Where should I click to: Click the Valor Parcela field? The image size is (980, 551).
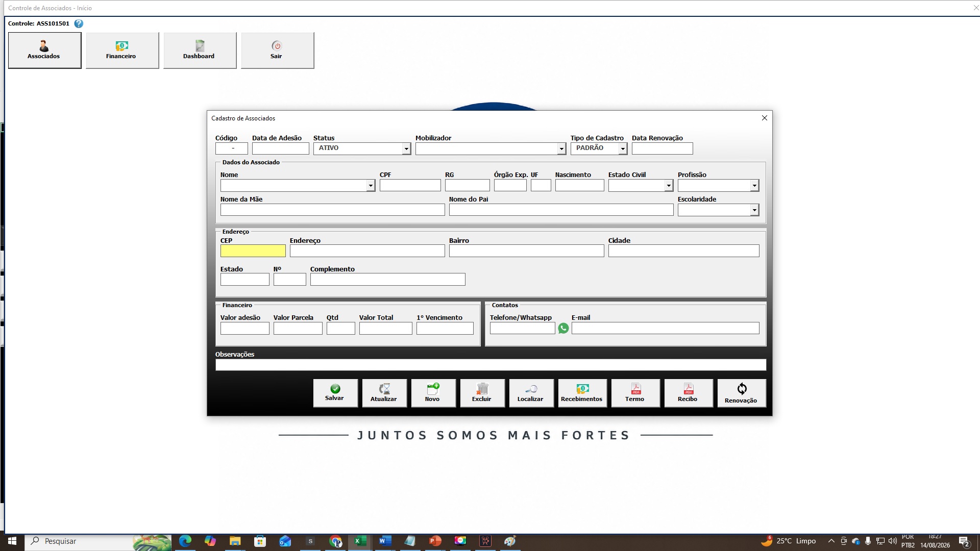click(298, 329)
